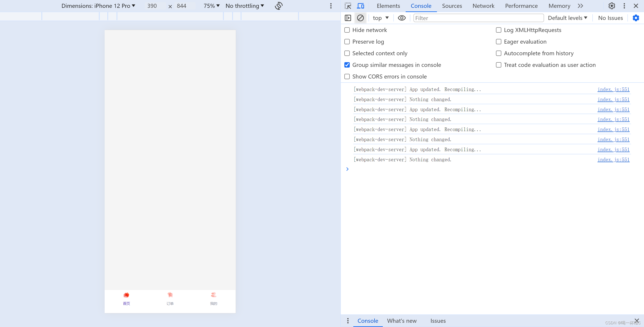Click the index.js:551 link in console
The height and width of the screenshot is (327, 644).
613,89
